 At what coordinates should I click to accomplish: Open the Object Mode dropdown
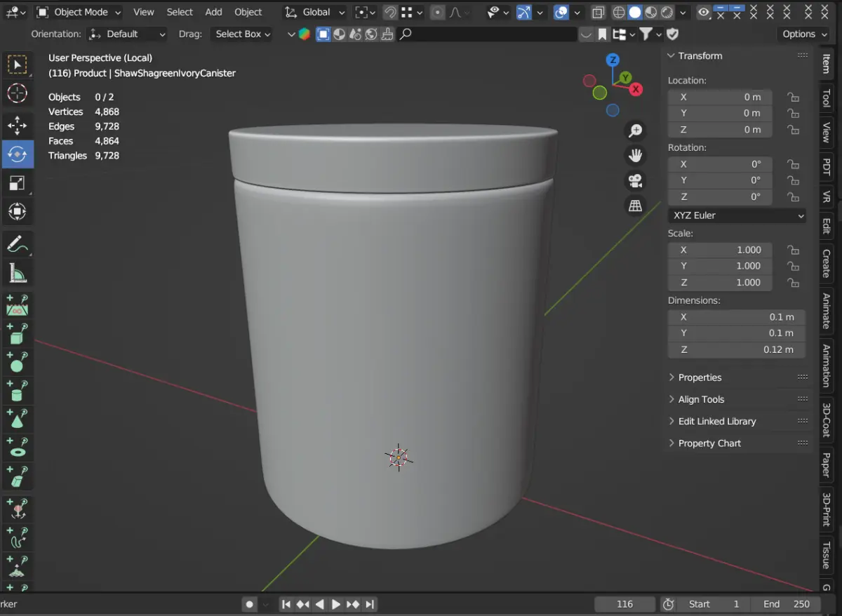79,12
